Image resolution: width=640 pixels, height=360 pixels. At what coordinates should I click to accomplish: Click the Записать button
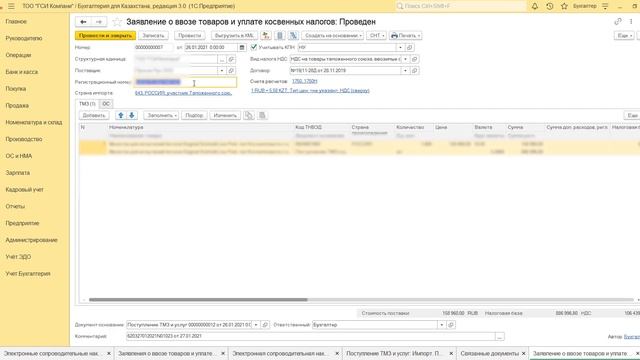click(x=153, y=36)
